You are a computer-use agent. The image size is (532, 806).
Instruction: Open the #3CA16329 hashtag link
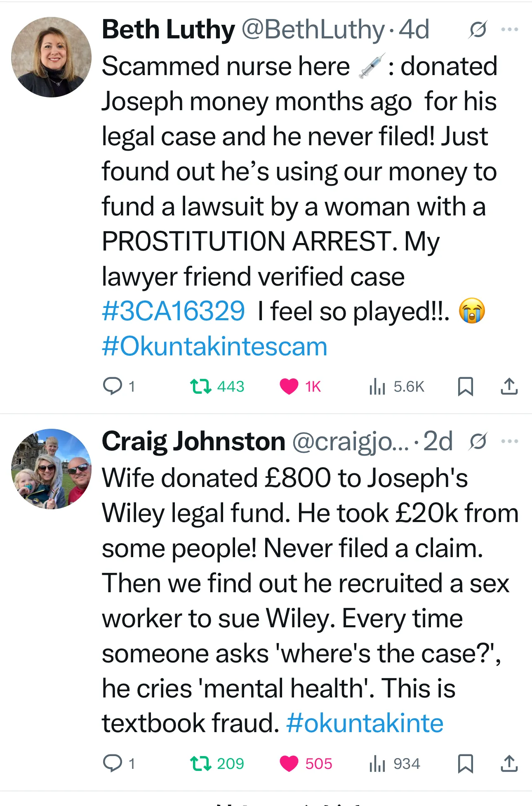point(173,311)
